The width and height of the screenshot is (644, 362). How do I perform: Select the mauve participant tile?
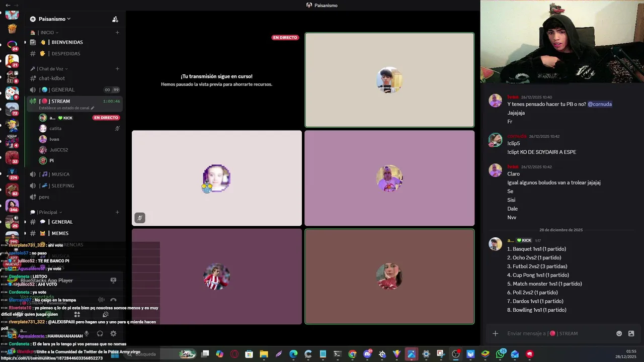[x=389, y=178]
